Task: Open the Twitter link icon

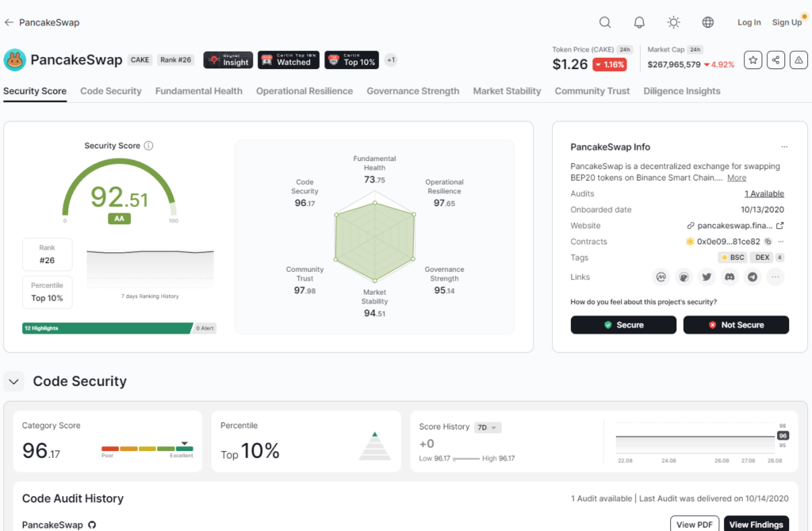Action: click(x=707, y=277)
